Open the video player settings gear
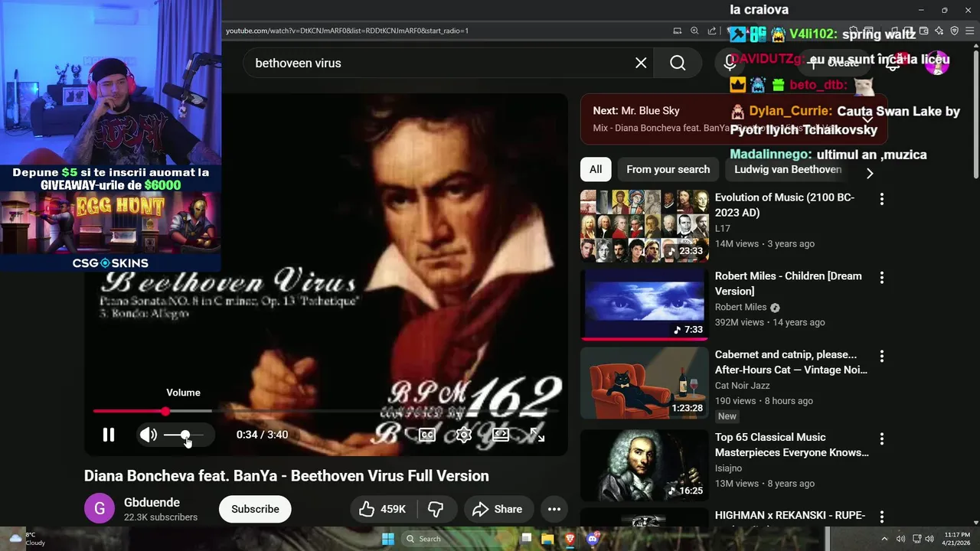This screenshot has height=551, width=980. [463, 435]
